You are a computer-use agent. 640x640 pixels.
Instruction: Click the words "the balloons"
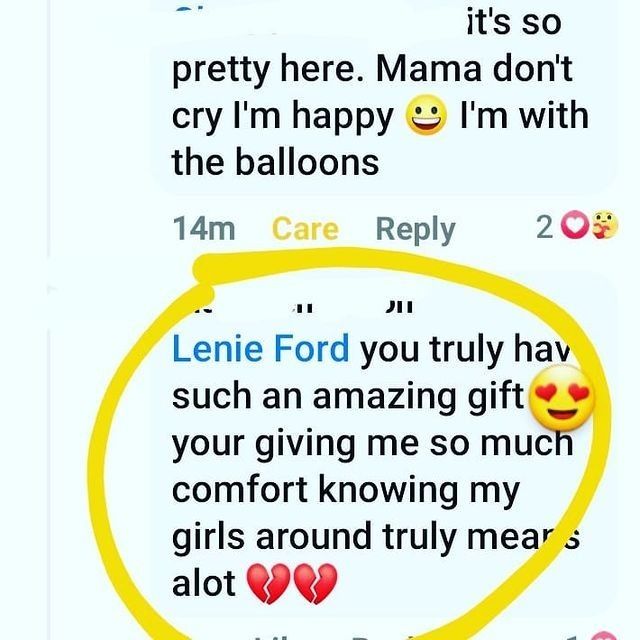point(276,162)
